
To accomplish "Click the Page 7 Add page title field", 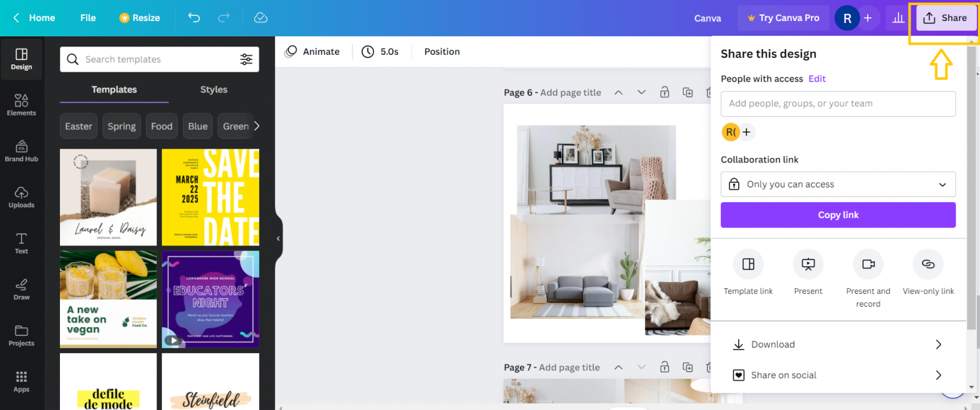I will pyautogui.click(x=569, y=367).
